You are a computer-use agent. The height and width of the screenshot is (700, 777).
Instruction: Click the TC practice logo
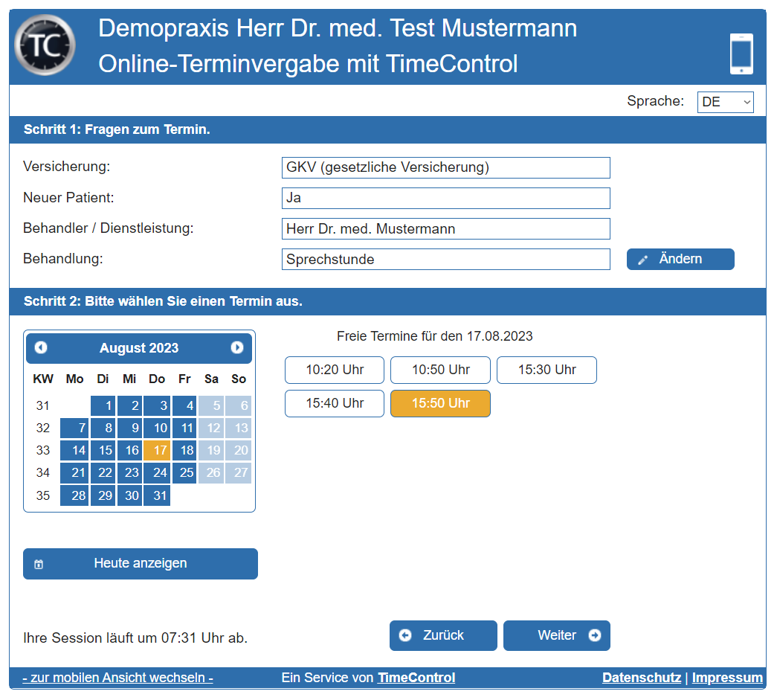pos(43,45)
